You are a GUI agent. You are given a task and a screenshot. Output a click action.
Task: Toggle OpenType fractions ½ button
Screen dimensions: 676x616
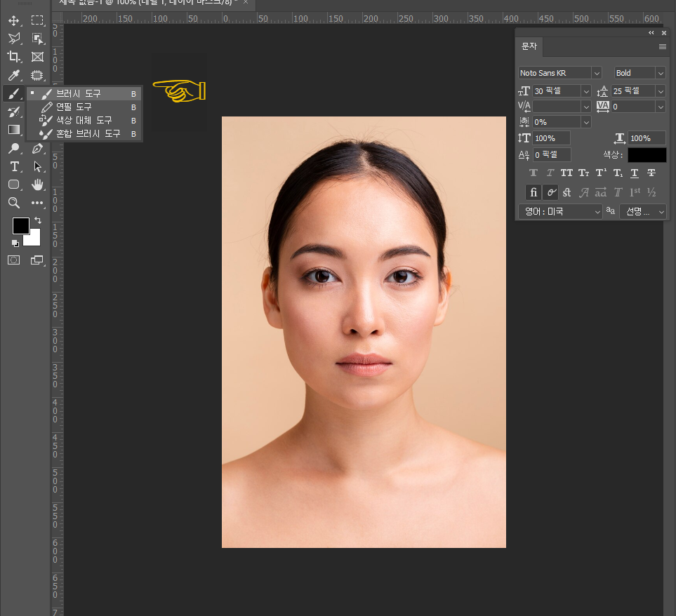pos(651,192)
